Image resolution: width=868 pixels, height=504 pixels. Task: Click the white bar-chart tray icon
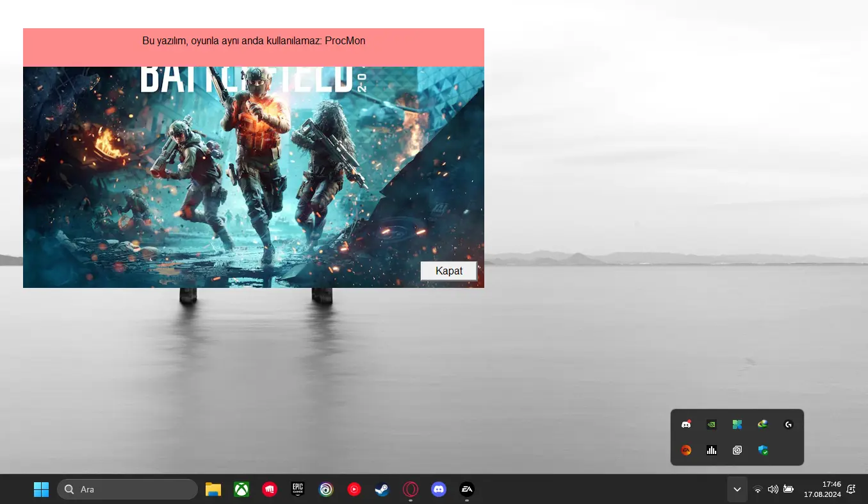712,450
